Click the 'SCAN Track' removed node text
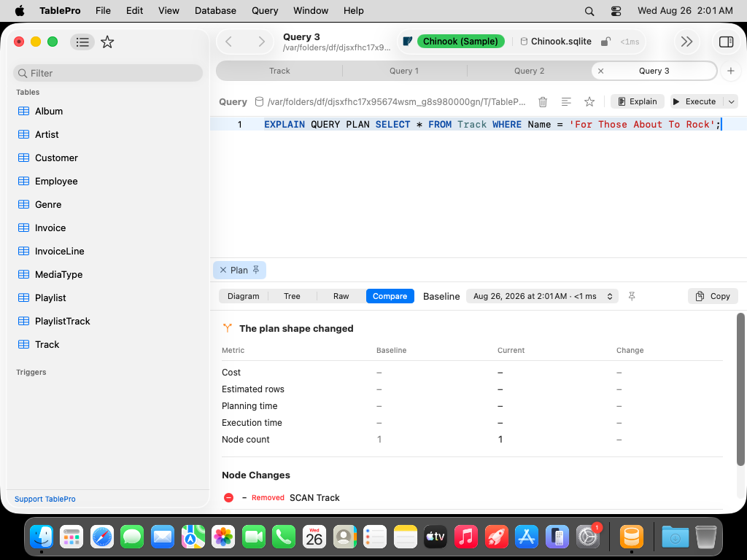 (314, 497)
